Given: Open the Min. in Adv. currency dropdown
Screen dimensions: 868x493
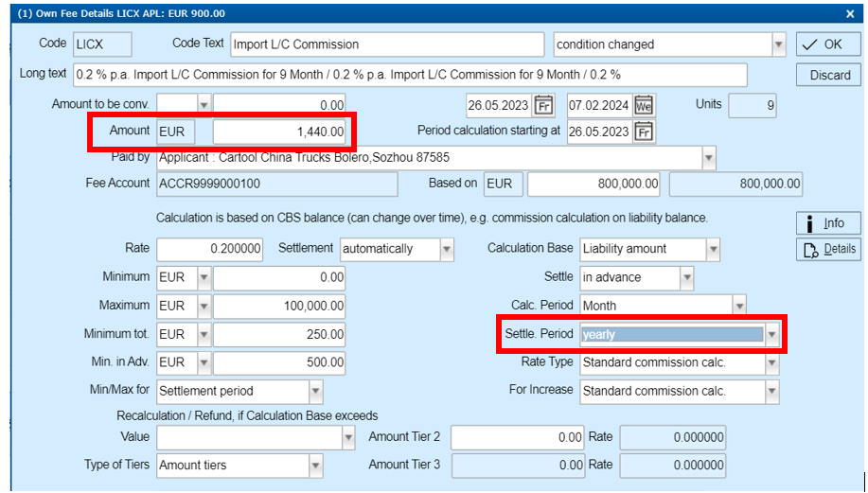Looking at the screenshot, I should [x=204, y=362].
